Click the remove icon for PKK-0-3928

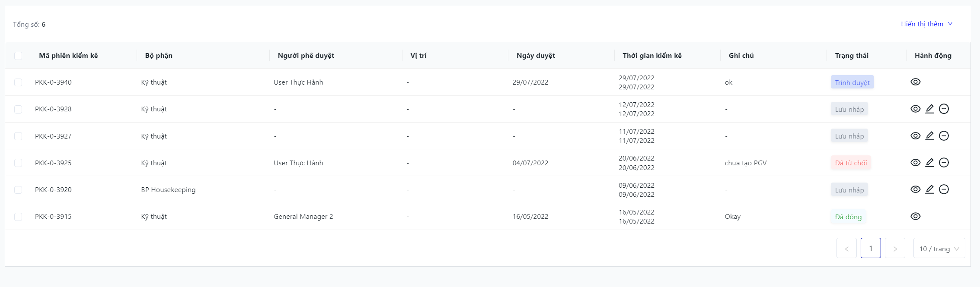coord(944,109)
